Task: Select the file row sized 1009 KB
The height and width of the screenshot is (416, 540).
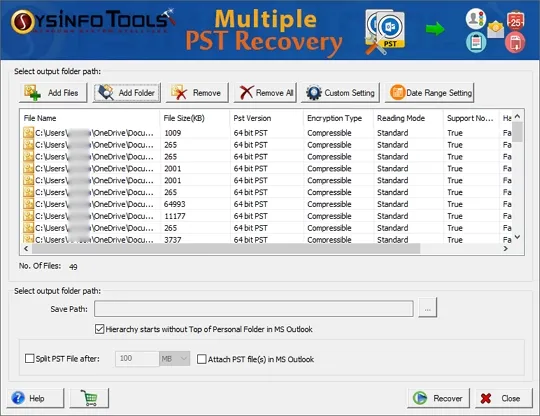Action: (x=267, y=133)
